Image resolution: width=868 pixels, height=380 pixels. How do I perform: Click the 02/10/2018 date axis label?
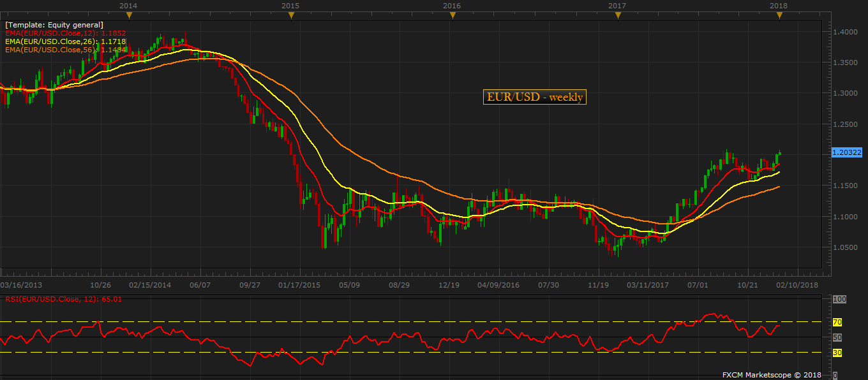pyautogui.click(x=797, y=285)
